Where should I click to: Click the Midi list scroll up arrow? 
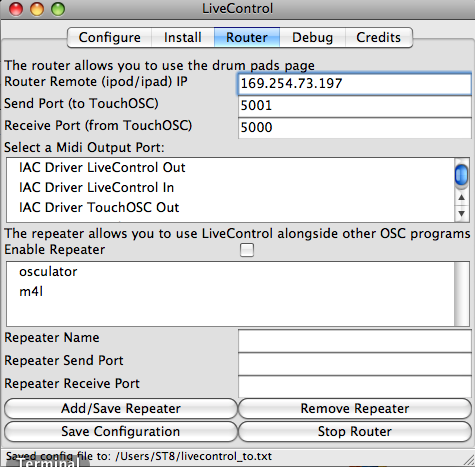(x=461, y=198)
